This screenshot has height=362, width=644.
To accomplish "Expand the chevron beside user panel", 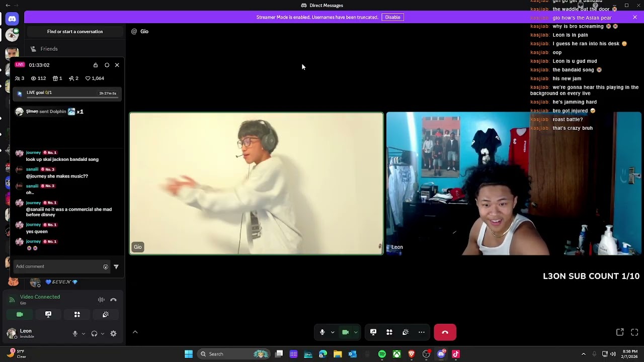I will click(135, 332).
